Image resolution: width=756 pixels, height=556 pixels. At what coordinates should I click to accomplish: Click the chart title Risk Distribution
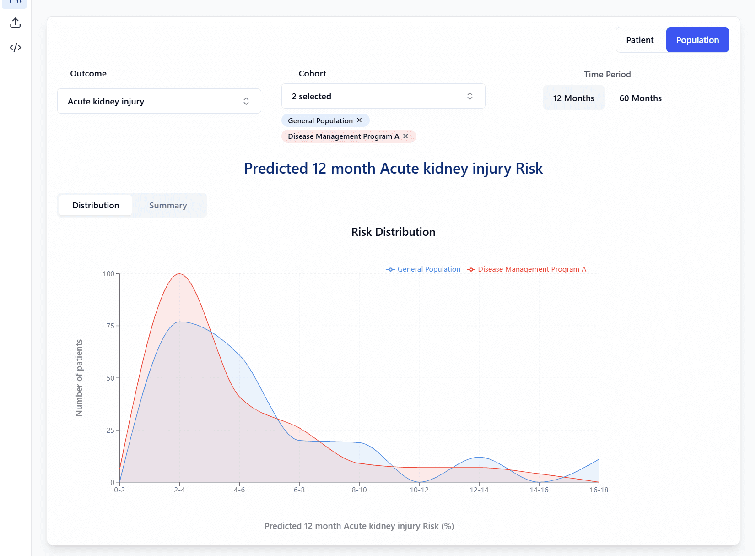coord(393,232)
